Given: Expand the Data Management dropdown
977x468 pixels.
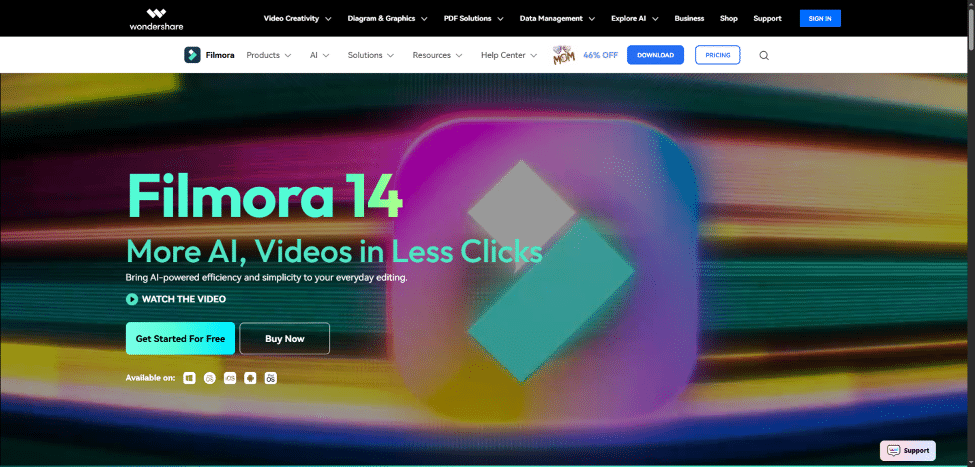Looking at the screenshot, I should pos(557,19).
